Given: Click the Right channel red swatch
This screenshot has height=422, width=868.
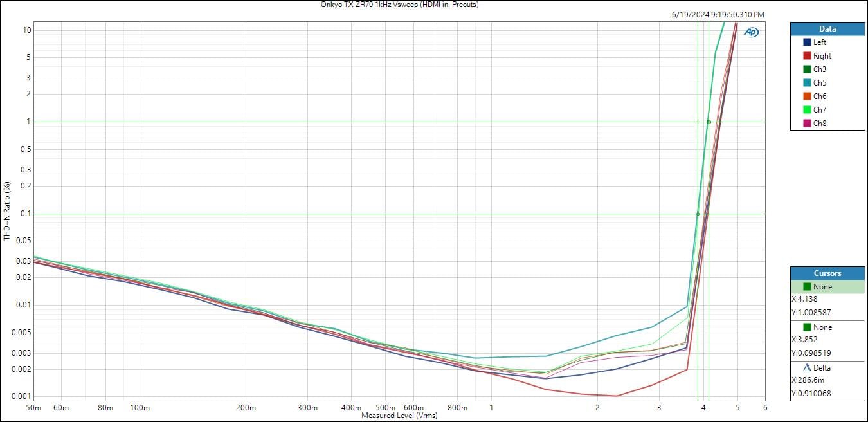Looking at the screenshot, I should pos(807,56).
